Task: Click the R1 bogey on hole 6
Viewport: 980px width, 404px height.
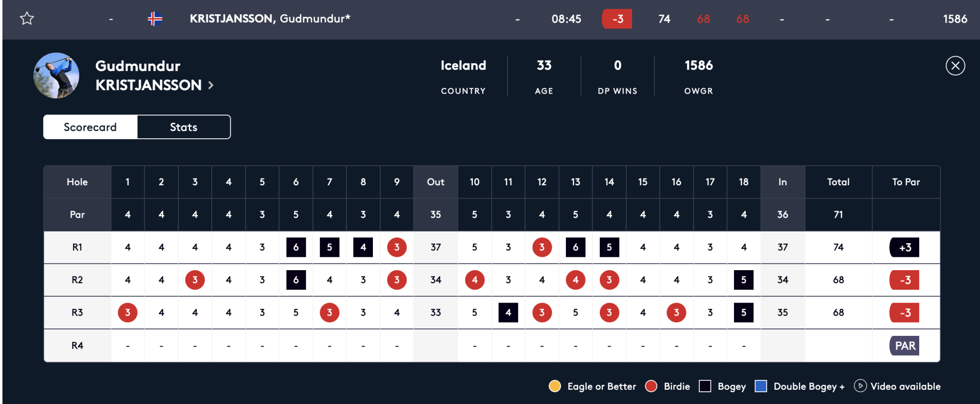Action: [296, 248]
